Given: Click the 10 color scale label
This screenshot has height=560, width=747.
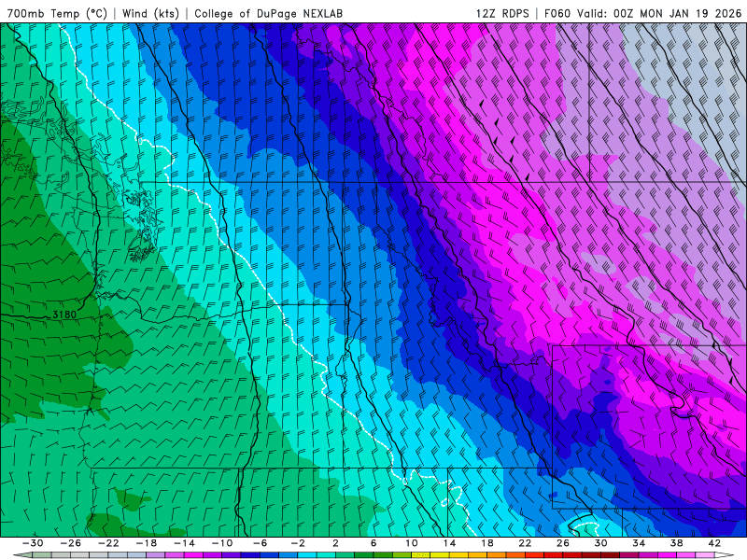Looking at the screenshot, I should 412,543.
